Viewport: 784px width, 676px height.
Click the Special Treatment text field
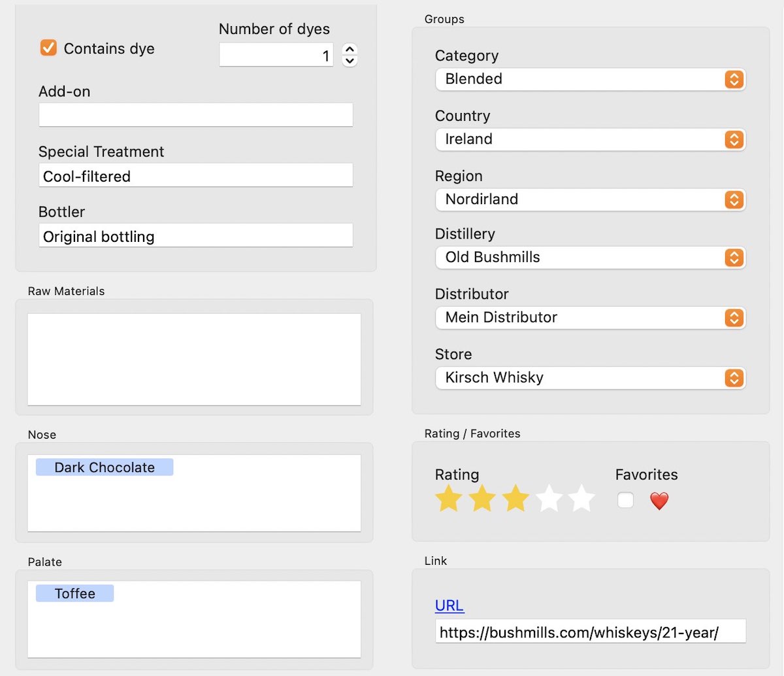point(195,176)
